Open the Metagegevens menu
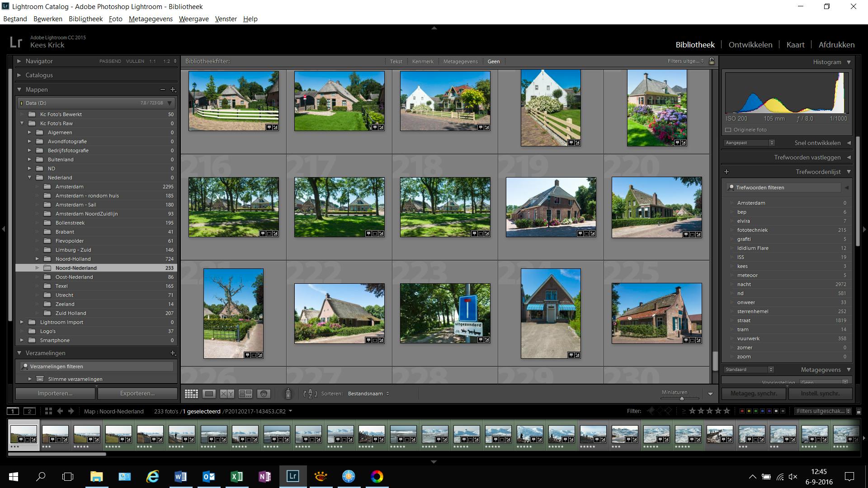This screenshot has height=488, width=868. (x=151, y=19)
